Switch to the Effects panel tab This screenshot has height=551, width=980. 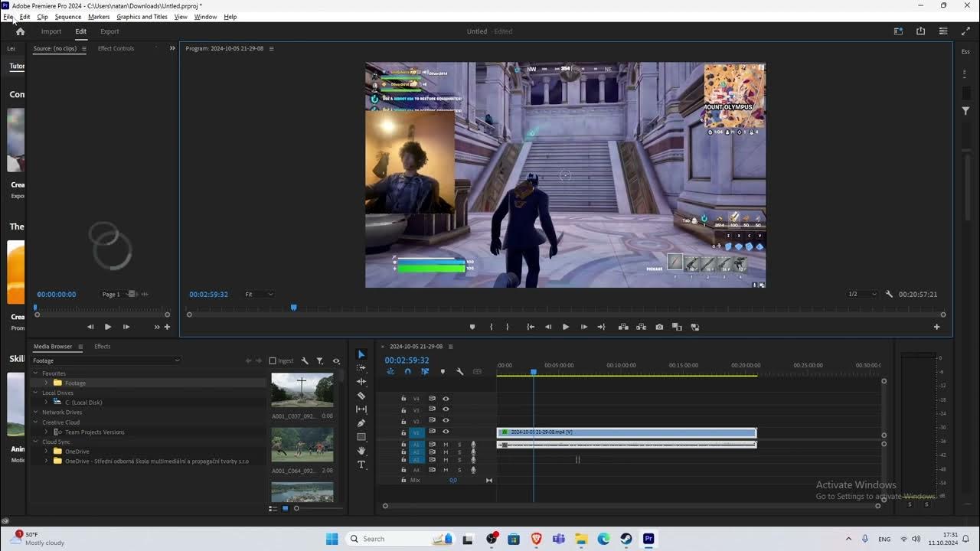click(x=103, y=346)
